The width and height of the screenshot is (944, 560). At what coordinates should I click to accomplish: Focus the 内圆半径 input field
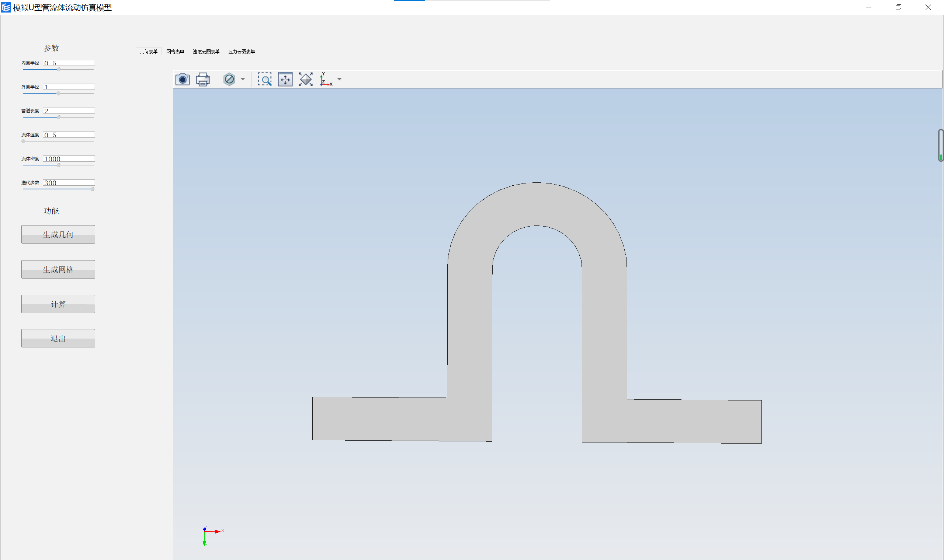(69, 63)
